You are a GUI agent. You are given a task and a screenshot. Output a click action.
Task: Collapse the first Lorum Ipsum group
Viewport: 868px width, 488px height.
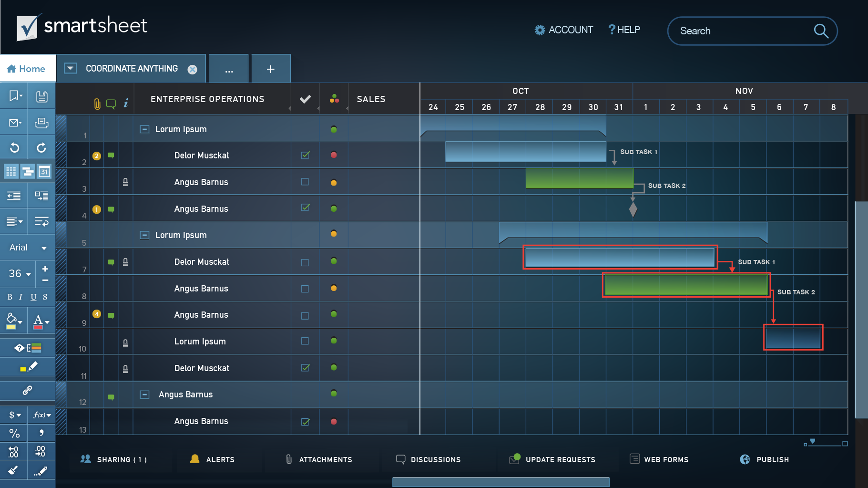pos(144,129)
